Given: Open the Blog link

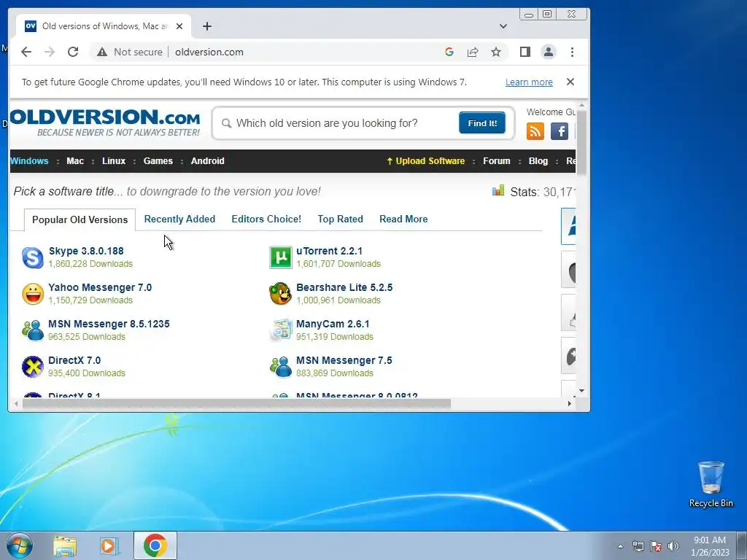Looking at the screenshot, I should point(538,161).
